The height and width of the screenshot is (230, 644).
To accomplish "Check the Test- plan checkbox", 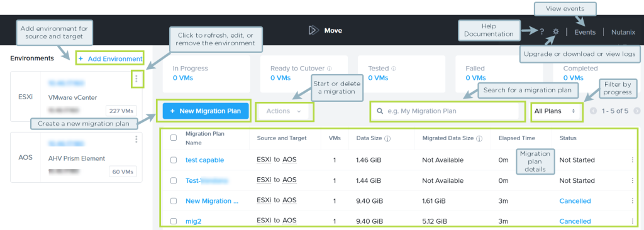I will click(174, 181).
